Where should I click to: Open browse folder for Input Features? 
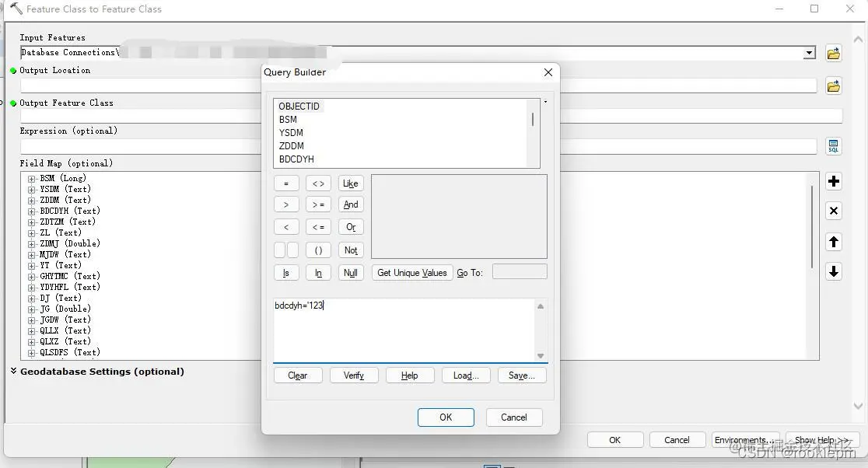(834, 53)
